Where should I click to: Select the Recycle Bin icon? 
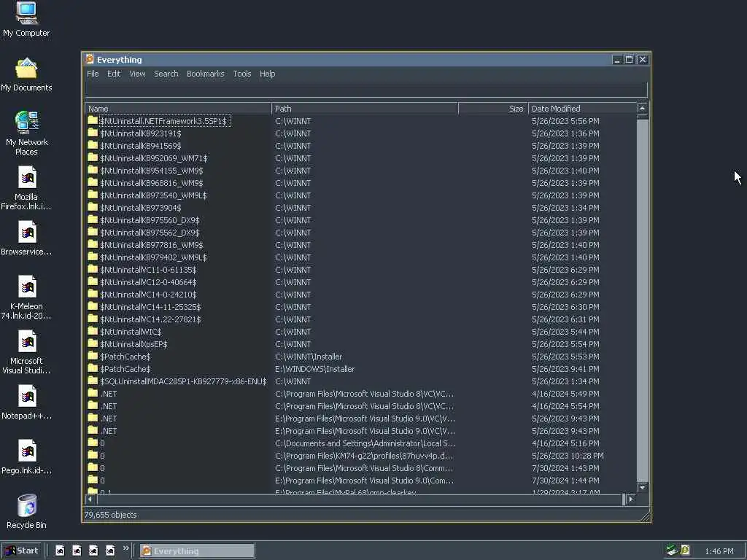tap(27, 506)
